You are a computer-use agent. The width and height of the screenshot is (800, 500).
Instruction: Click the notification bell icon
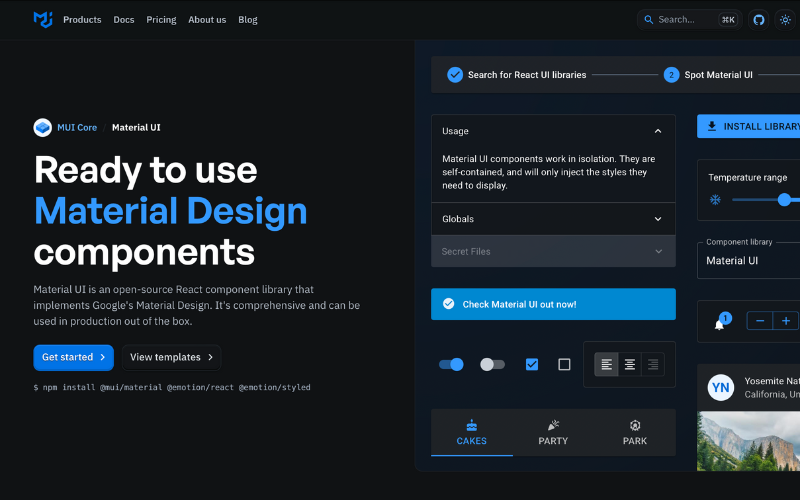719,324
